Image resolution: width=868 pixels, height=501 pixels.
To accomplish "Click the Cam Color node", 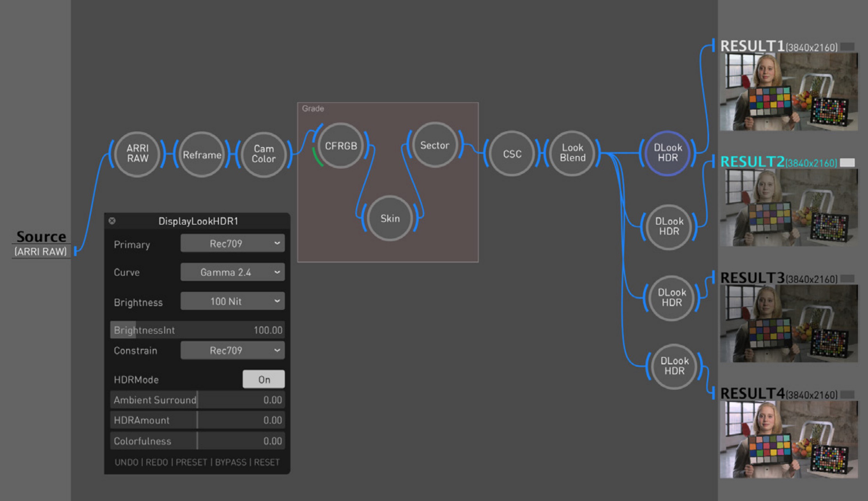I will [x=263, y=155].
